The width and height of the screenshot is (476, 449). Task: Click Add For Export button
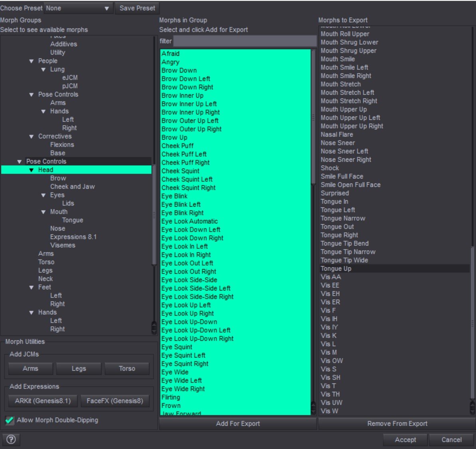click(x=238, y=423)
